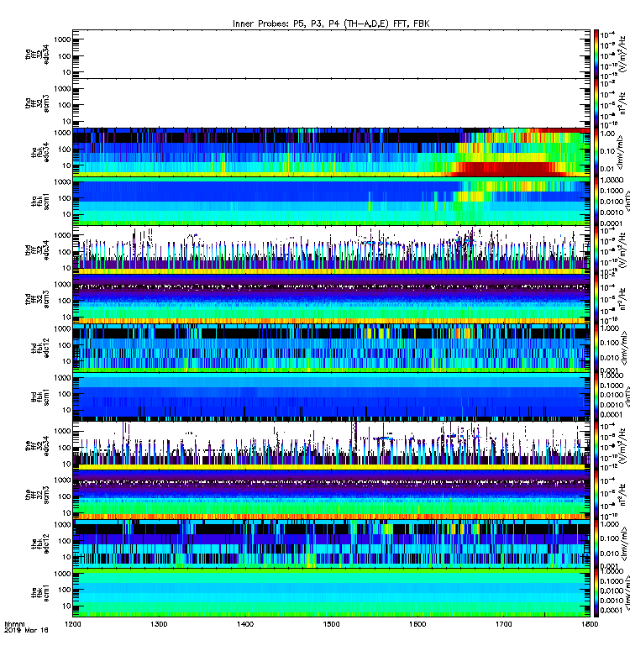Click the the fbk edc12 spectrogram panel

click(331, 543)
